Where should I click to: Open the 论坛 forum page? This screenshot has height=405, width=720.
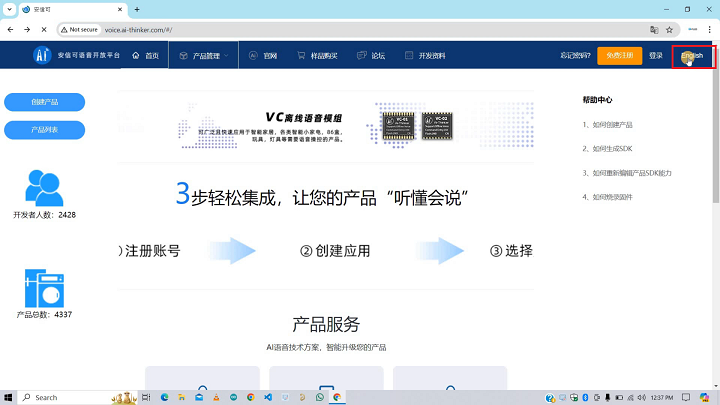[371, 56]
